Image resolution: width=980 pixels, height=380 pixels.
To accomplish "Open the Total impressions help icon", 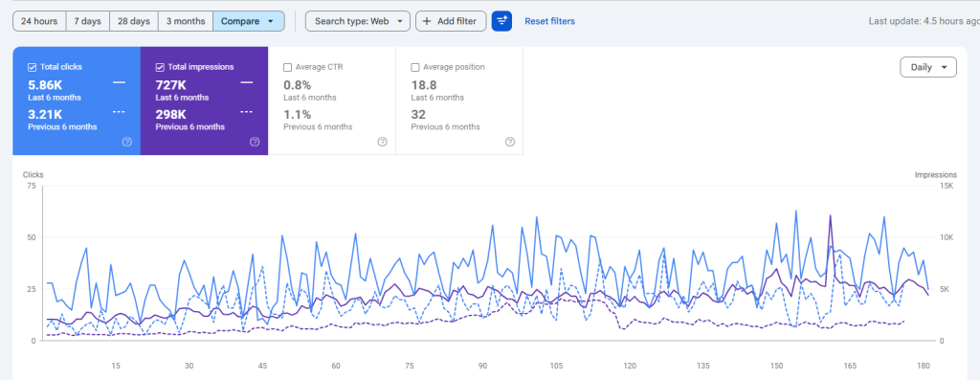I will point(255,142).
